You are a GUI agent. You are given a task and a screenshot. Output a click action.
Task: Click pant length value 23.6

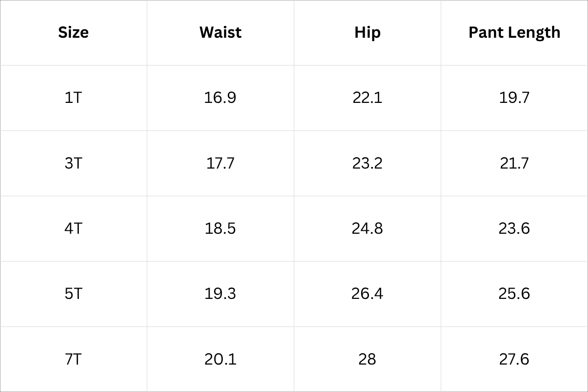(514, 228)
